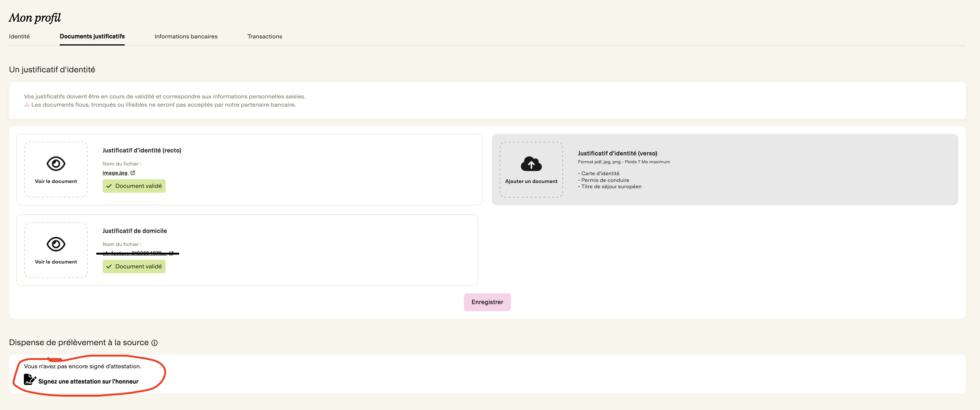Click info icon next to Dispense de prélèvement
This screenshot has width=980, height=410.
tap(155, 343)
